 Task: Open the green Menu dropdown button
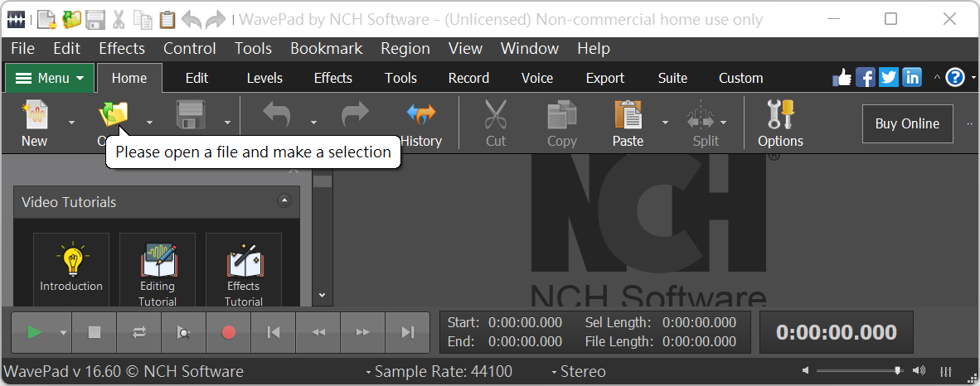point(50,78)
